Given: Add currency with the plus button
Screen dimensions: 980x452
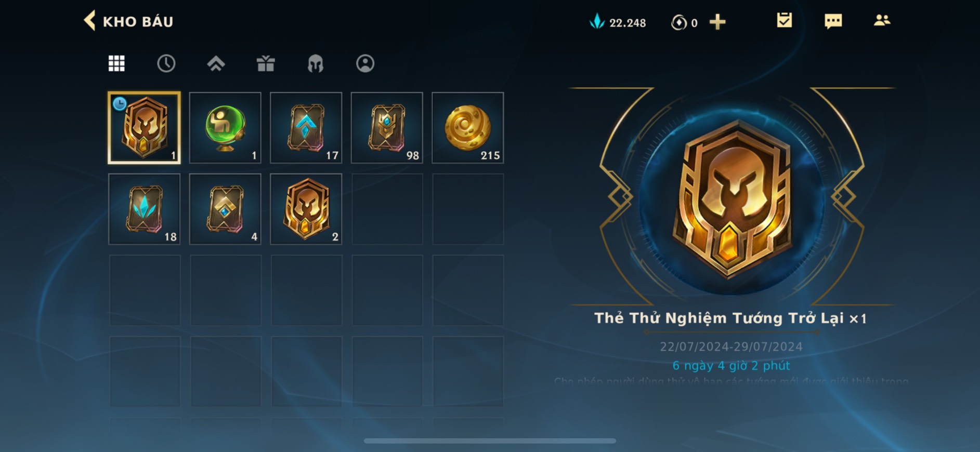Looking at the screenshot, I should click(x=717, y=22).
